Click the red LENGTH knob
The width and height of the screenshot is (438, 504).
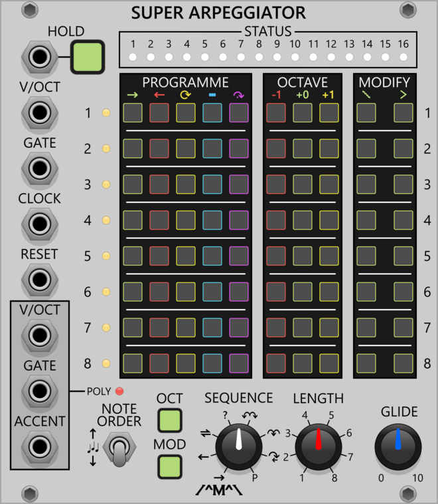pos(319,447)
